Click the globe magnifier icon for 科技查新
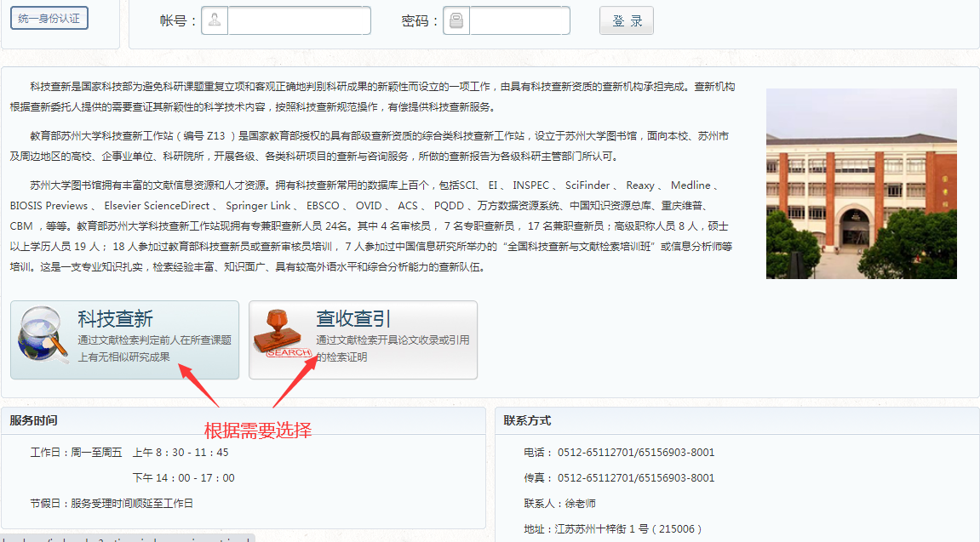 tap(43, 334)
